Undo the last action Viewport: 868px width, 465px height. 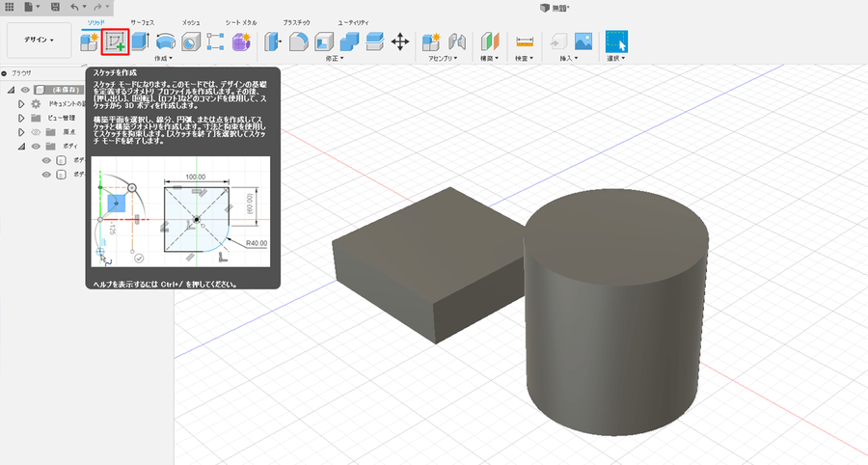[74, 7]
